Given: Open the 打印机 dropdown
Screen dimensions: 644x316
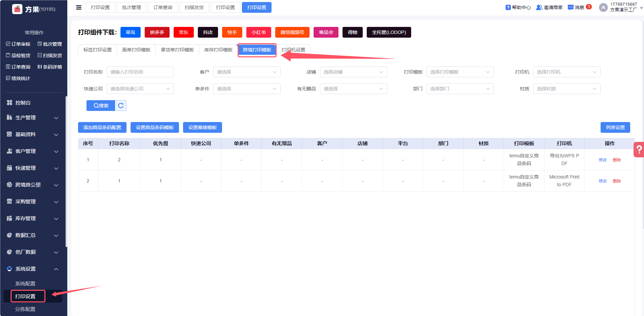Looking at the screenshot, I should click(x=567, y=72).
